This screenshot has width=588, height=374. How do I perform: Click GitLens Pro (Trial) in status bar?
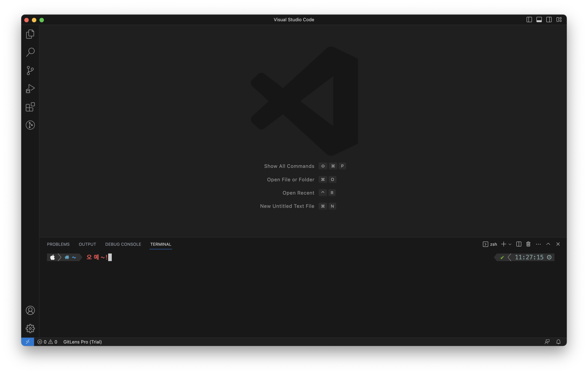pyautogui.click(x=82, y=342)
